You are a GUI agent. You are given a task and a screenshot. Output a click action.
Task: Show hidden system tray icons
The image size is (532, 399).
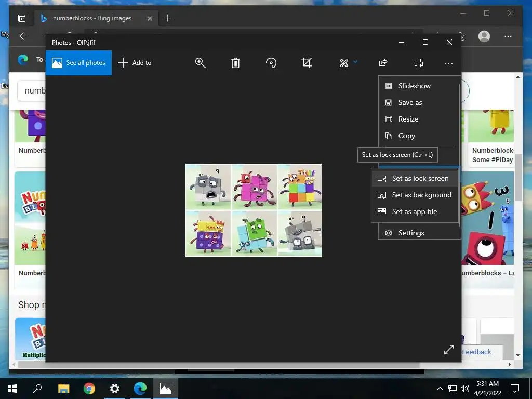click(x=440, y=389)
